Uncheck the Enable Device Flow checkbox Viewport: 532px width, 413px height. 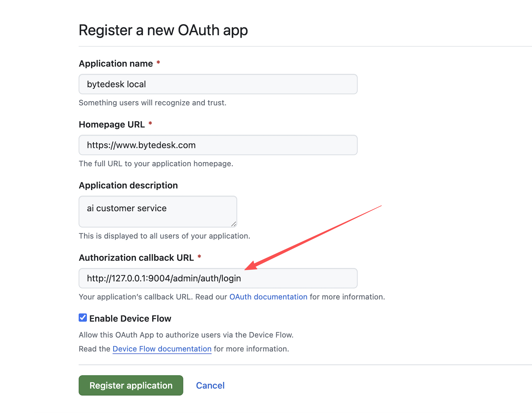click(x=83, y=318)
